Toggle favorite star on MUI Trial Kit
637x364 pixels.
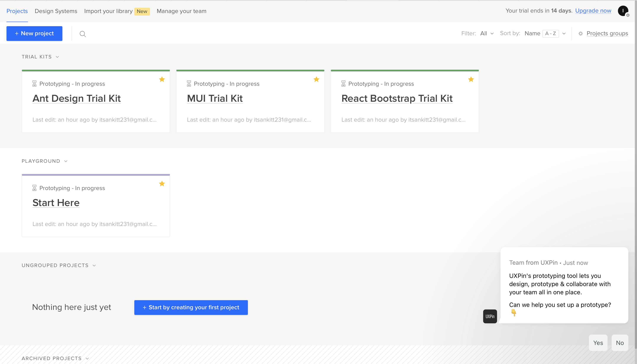click(x=316, y=79)
